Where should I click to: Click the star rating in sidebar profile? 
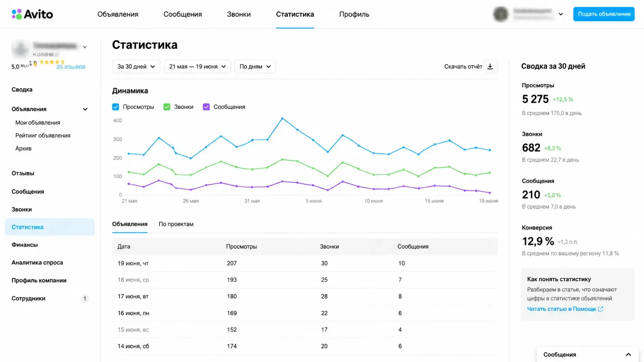[x=52, y=62]
